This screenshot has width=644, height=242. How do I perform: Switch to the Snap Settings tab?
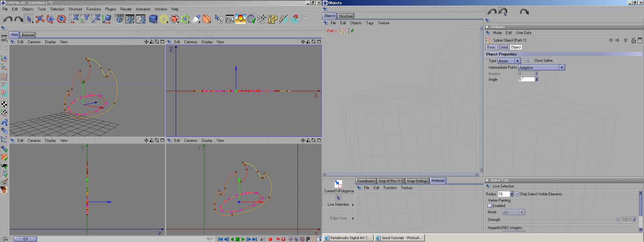[x=417, y=181]
